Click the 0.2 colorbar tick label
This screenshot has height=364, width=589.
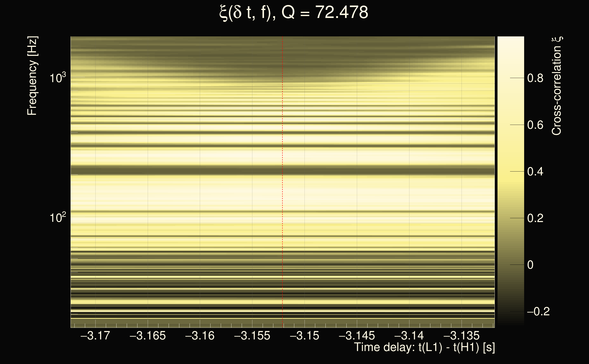(x=535, y=218)
